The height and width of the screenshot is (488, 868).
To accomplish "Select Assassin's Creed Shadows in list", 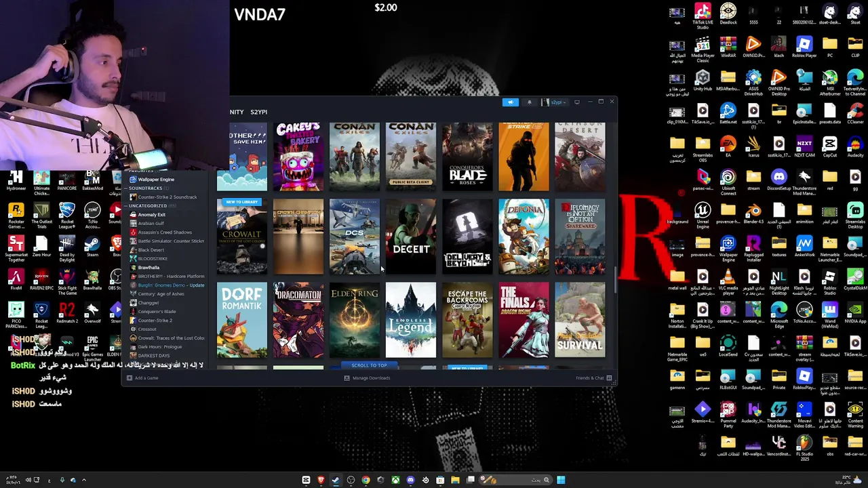I will [165, 232].
